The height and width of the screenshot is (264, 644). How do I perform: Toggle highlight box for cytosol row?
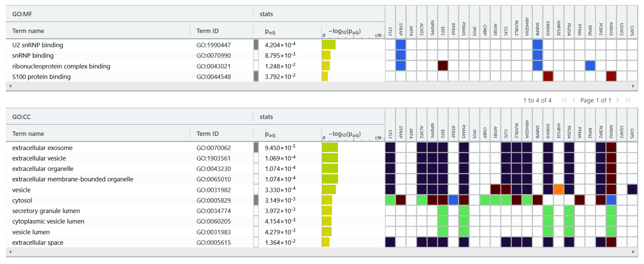256,200
